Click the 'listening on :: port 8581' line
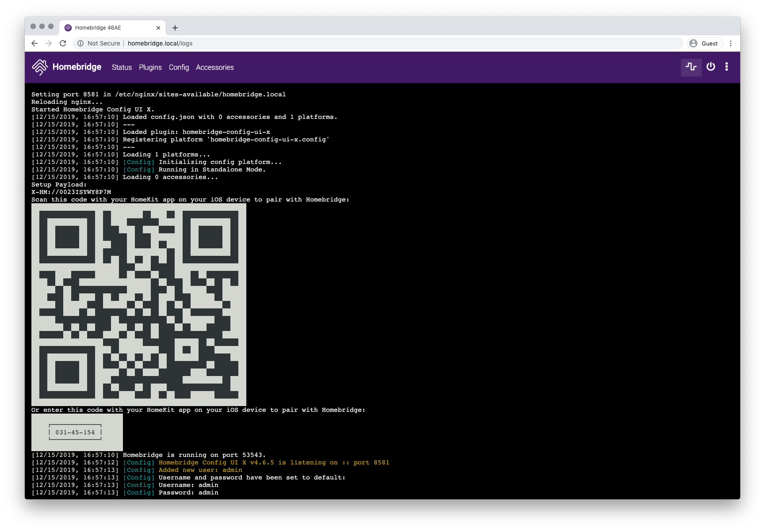 coord(210,463)
